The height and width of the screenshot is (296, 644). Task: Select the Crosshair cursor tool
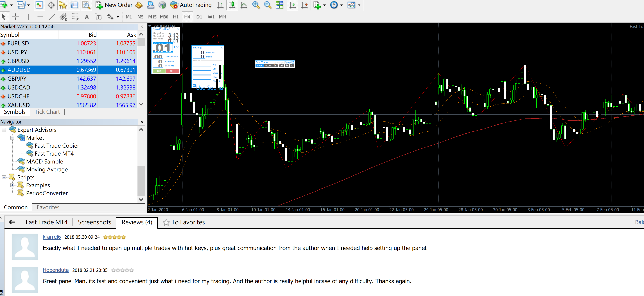[x=15, y=17]
